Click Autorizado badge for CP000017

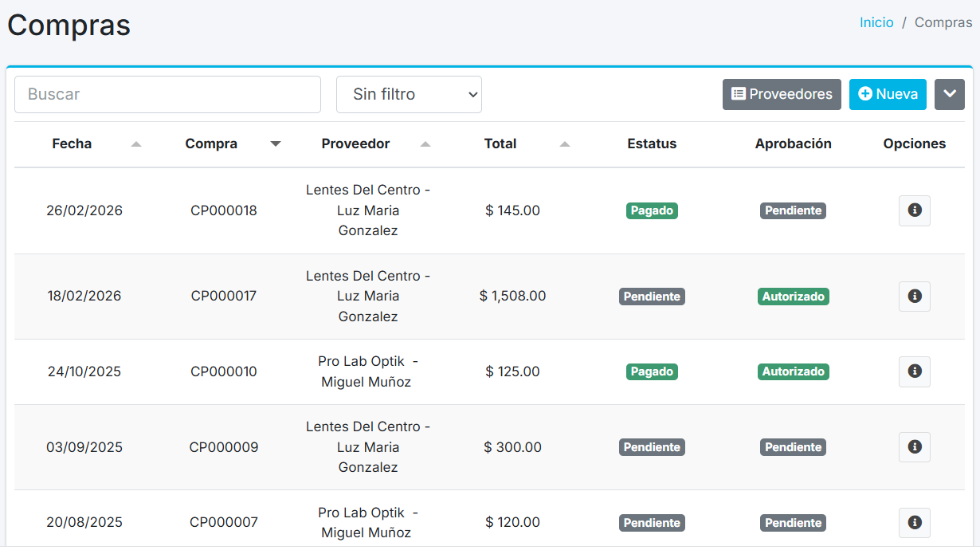[x=793, y=296]
